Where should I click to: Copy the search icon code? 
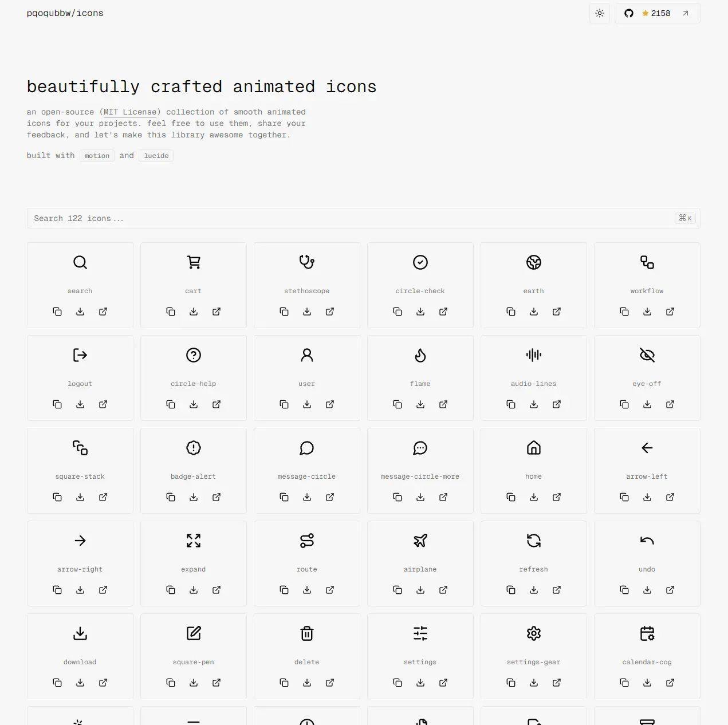57,312
